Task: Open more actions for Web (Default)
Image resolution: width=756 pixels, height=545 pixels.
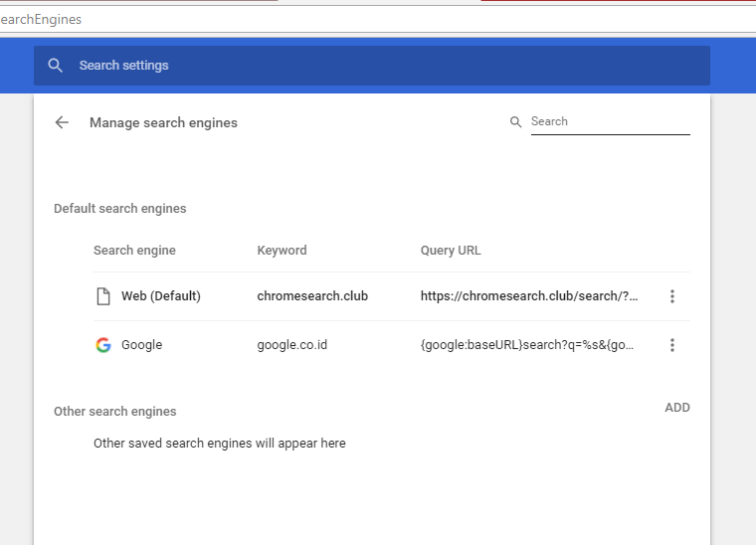Action: 672,295
